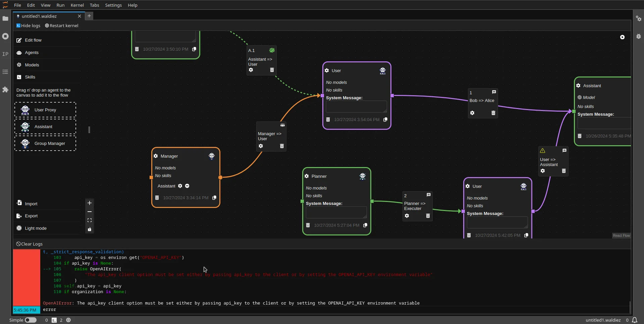Open the Settings menu
The height and width of the screenshot is (324, 644).
(114, 5)
